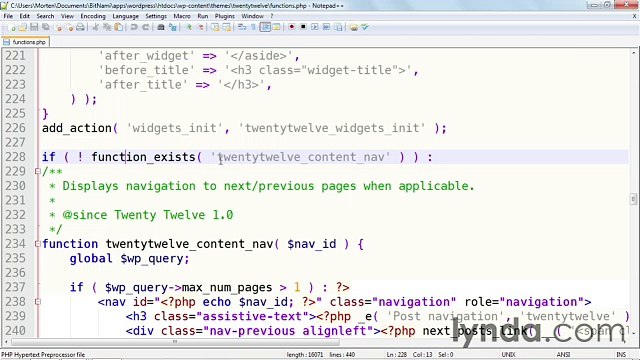The width and height of the screenshot is (640, 360).
Task: Click the Copy toolbar icon
Action: (107, 27)
